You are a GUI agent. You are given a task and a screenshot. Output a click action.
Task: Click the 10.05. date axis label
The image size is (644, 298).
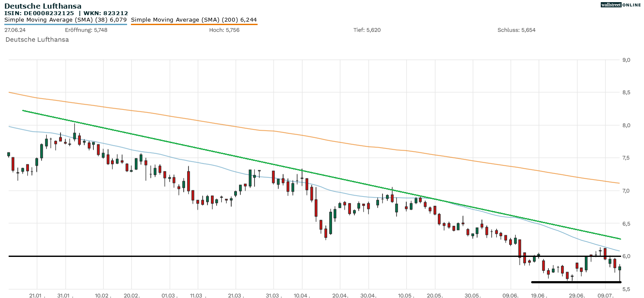tap(406, 295)
